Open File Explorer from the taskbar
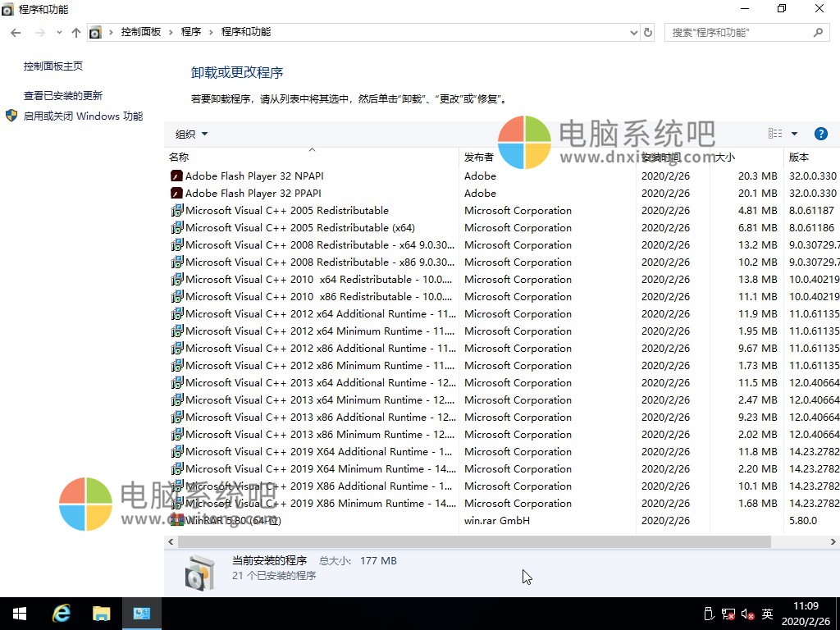 [x=101, y=613]
